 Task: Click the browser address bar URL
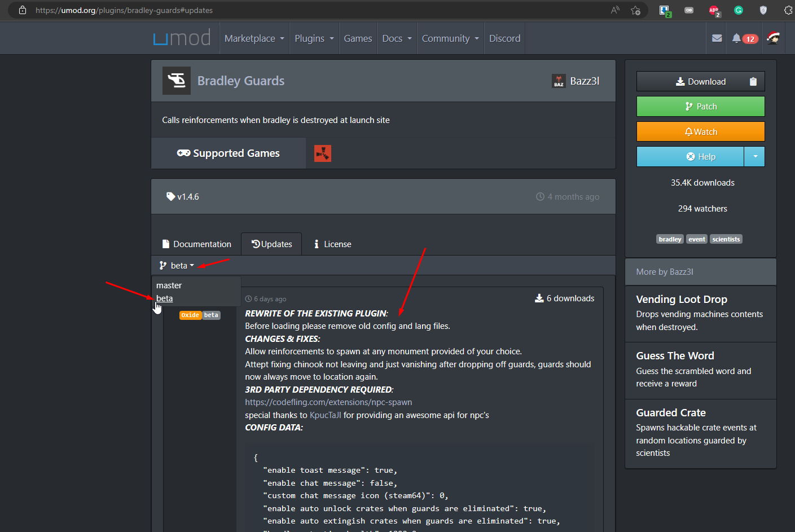click(124, 10)
